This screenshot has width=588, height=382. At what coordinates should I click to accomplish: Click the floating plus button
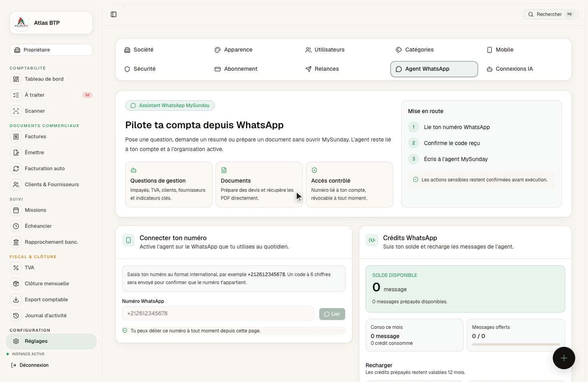coord(564,358)
